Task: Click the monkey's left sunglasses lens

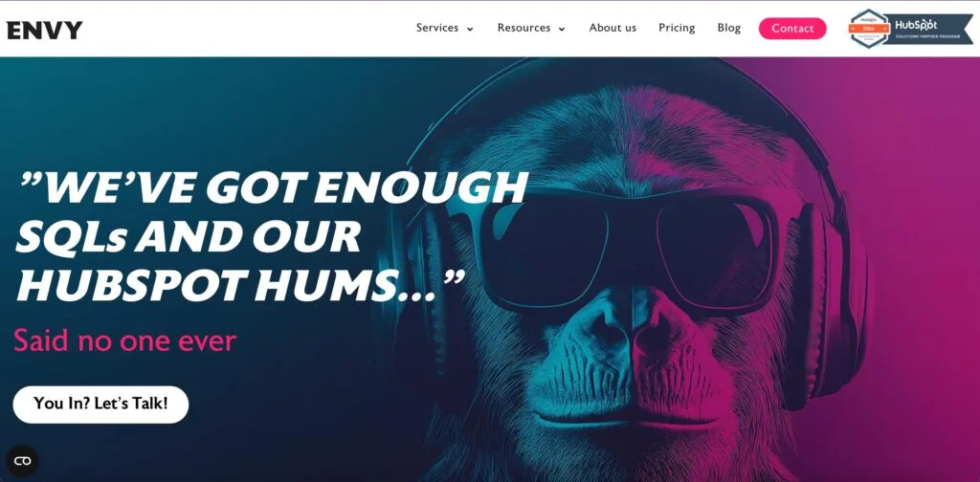Action: (545, 250)
